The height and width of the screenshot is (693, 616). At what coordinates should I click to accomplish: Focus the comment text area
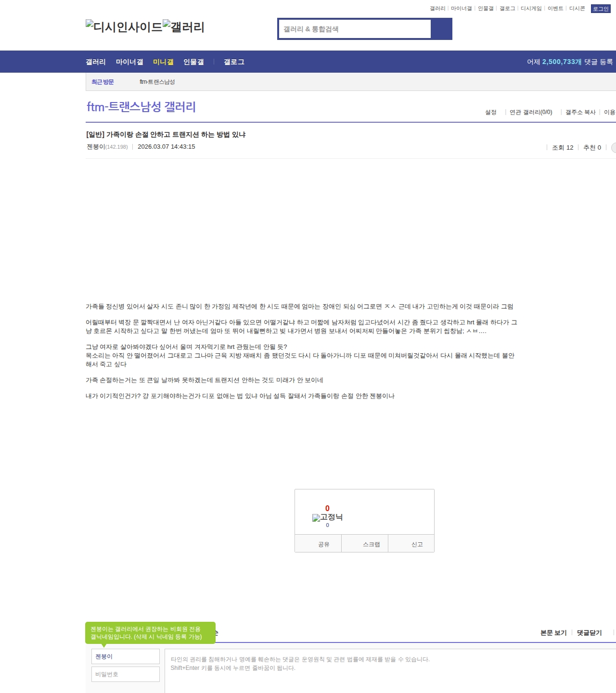coord(390,671)
